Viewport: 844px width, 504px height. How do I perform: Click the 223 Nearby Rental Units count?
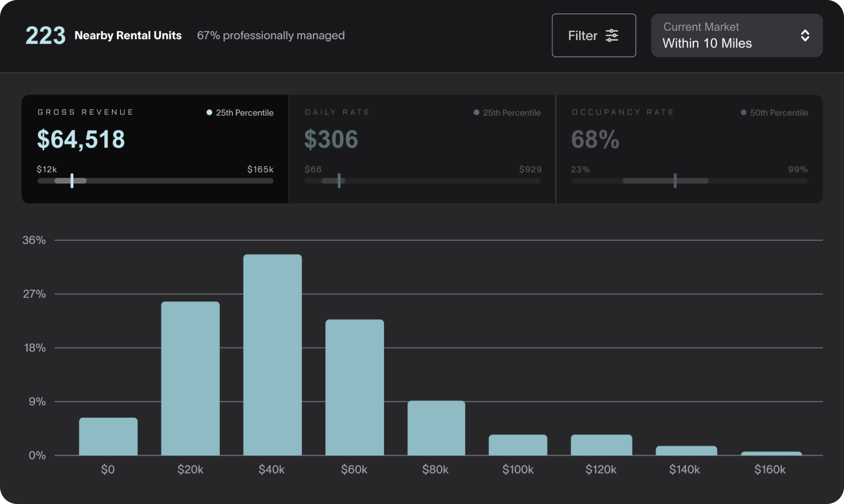[x=45, y=36]
